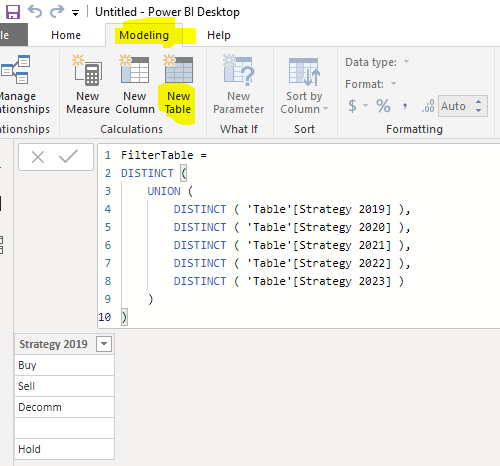Click formula line containing Strategy 2023
The height and width of the screenshot is (466, 500).
(289, 281)
